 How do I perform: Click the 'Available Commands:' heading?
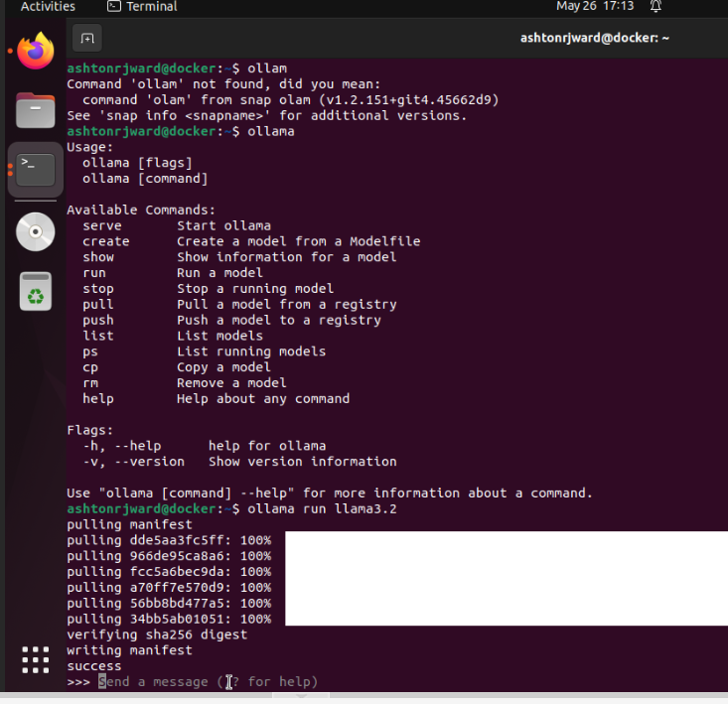click(141, 211)
